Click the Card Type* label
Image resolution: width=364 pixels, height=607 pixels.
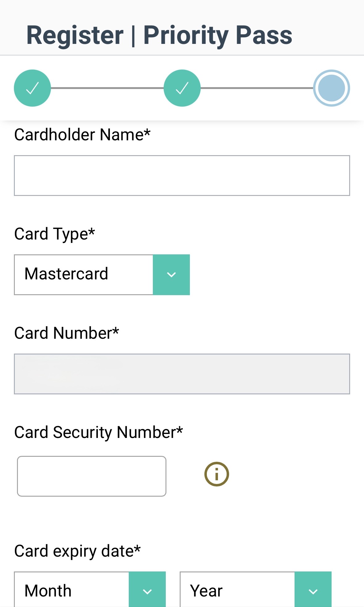coord(55,234)
